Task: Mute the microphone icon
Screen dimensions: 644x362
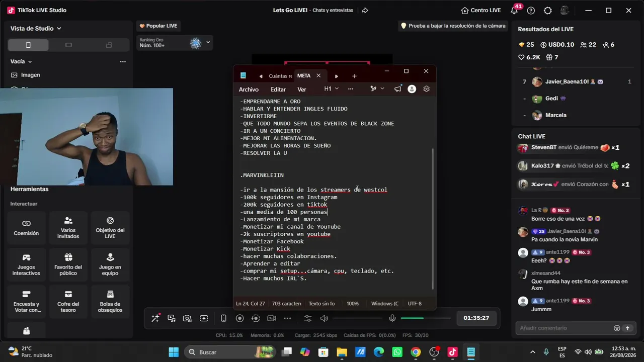Action: 392,318
